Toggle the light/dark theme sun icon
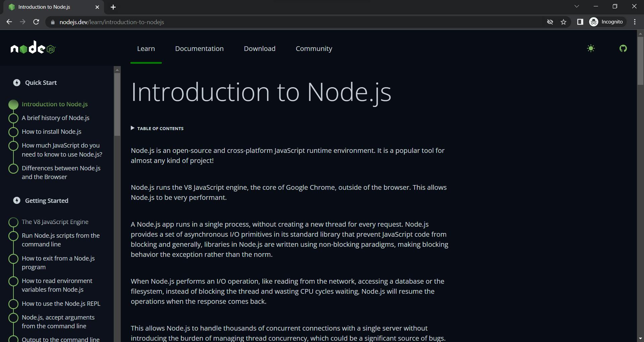 click(x=591, y=49)
